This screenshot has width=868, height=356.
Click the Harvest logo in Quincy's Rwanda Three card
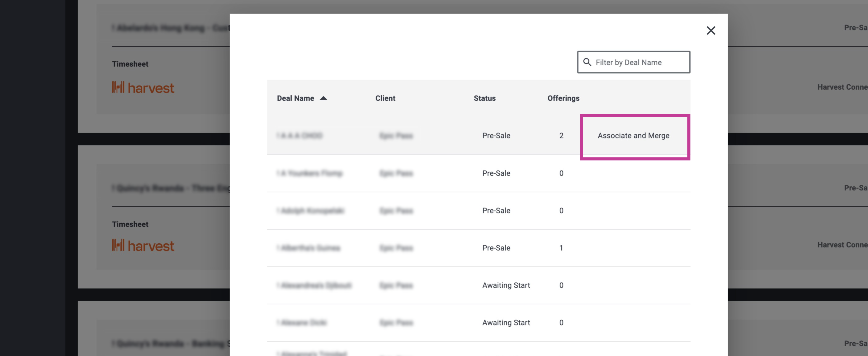(x=143, y=245)
